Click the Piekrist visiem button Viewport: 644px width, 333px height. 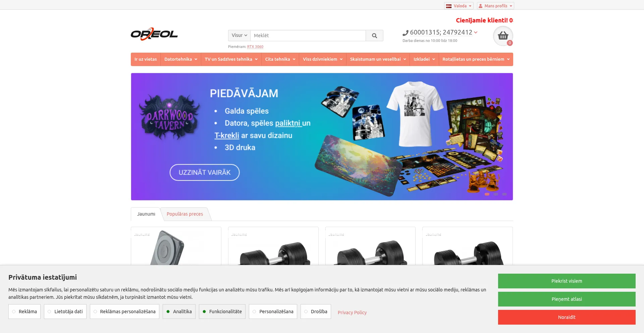tap(567, 281)
